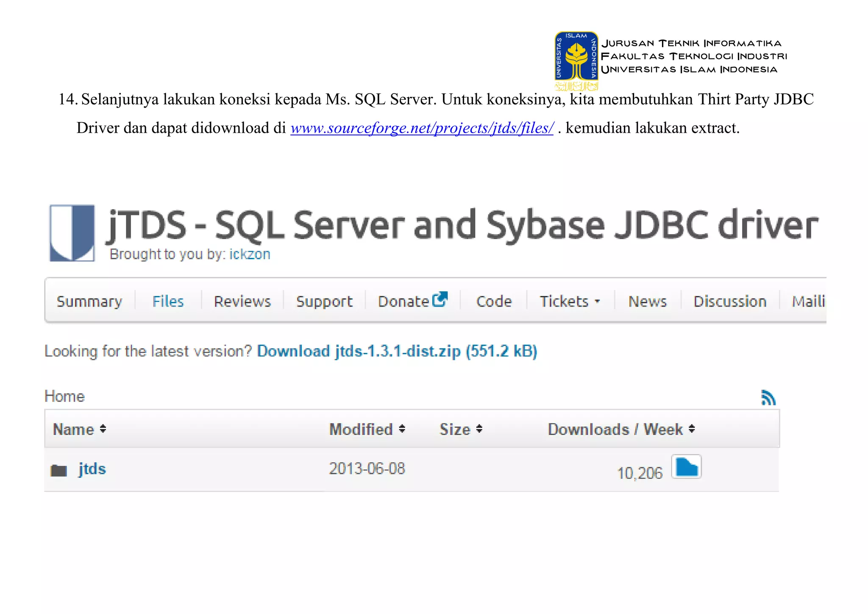Click the 2013-06-08 modified date
Viewport: 868px width, 614px height.
[x=367, y=469]
